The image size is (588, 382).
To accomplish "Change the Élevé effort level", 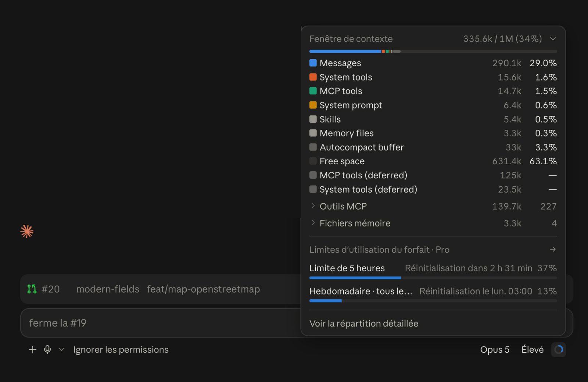I will point(532,350).
